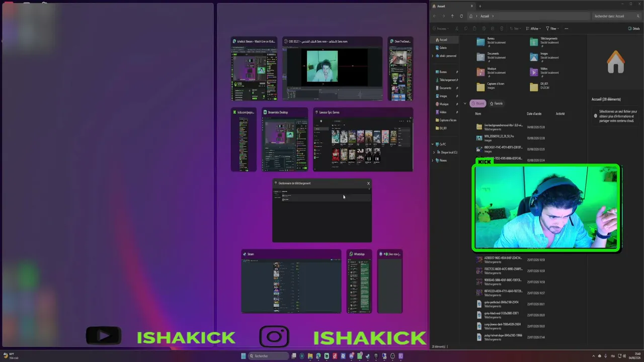Open Bureau in the sidebar quick access
This screenshot has height=362, width=644.
(x=445, y=72)
